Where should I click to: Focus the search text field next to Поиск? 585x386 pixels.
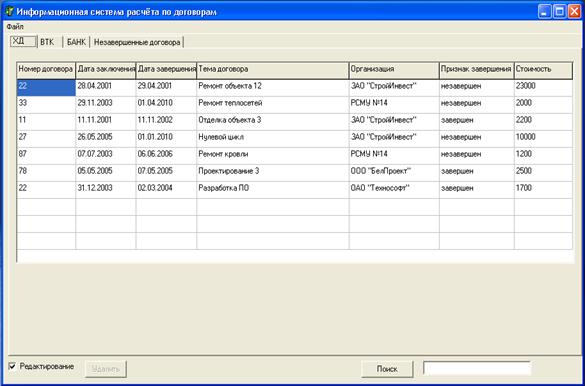coord(477,368)
